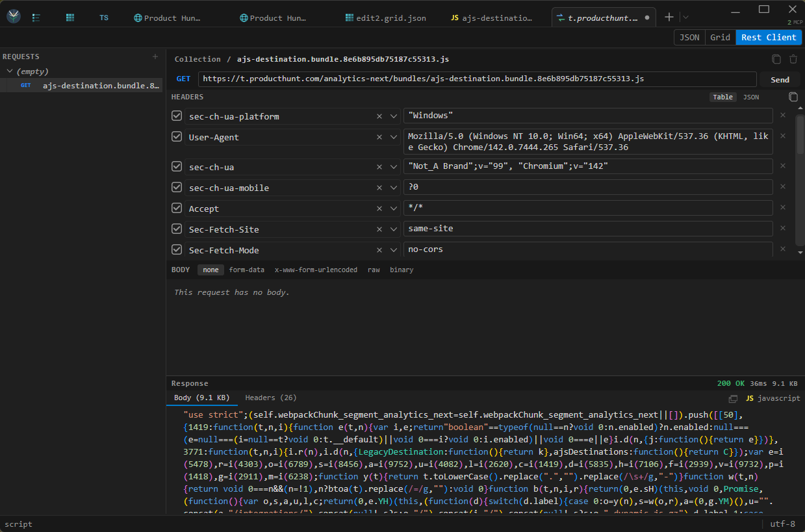Open the tree list view icon

tap(36, 18)
